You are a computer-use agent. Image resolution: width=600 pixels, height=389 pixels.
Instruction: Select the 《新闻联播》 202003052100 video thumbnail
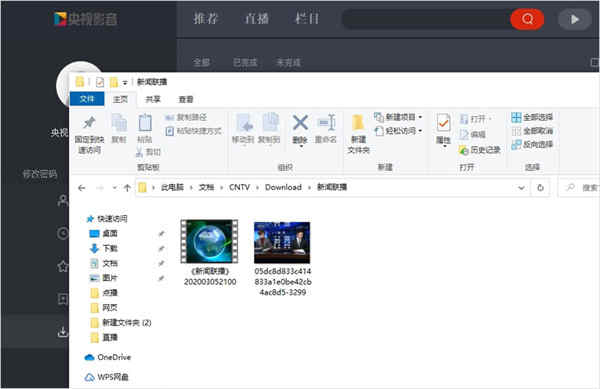tap(209, 241)
